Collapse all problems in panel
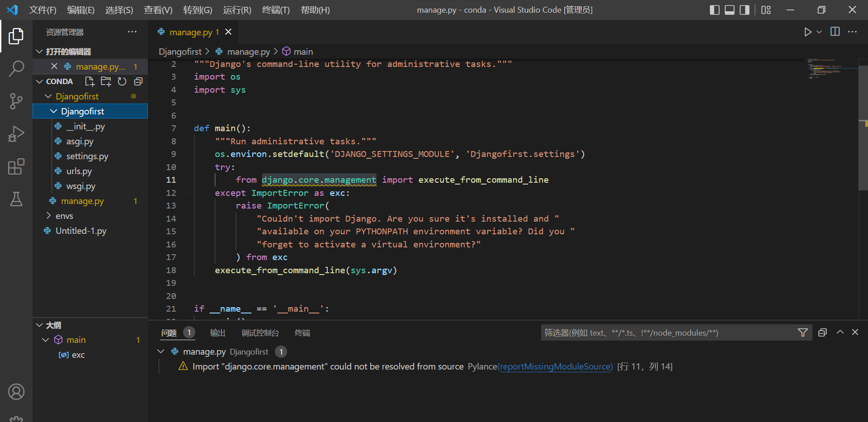868x422 pixels. (822, 332)
